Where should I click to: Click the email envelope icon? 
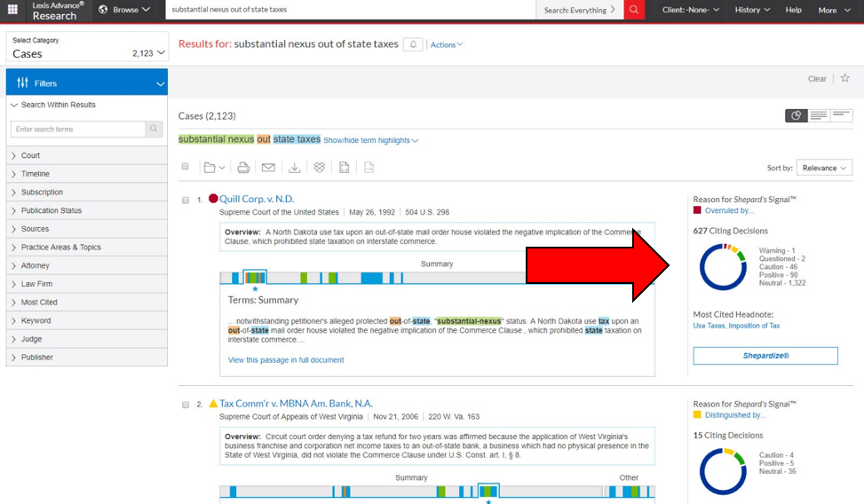[268, 168]
